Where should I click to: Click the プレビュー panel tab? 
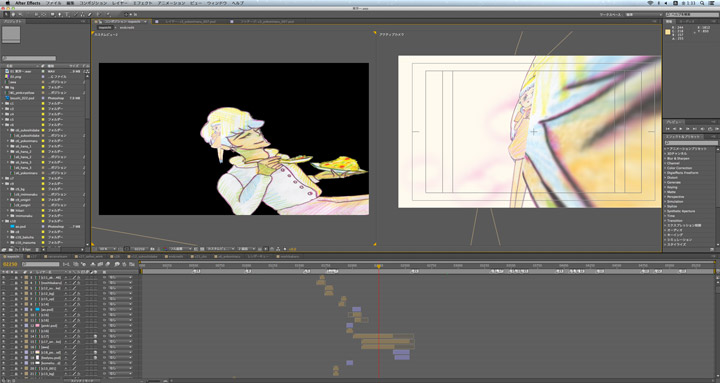[x=674, y=122]
